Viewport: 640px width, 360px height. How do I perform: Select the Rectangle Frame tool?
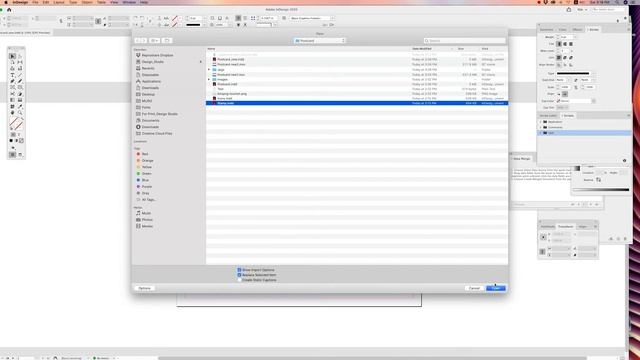point(12,87)
